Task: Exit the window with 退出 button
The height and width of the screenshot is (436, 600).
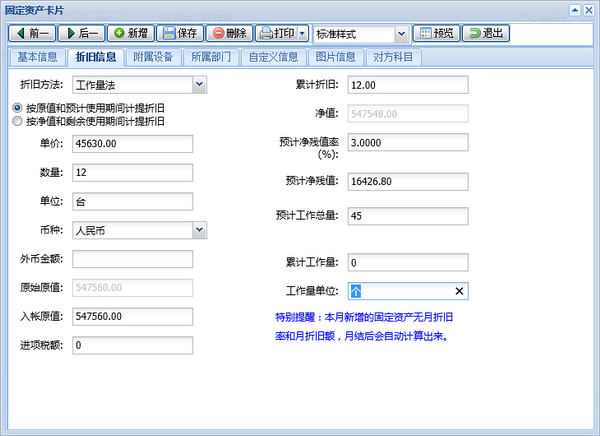Action: point(486,33)
